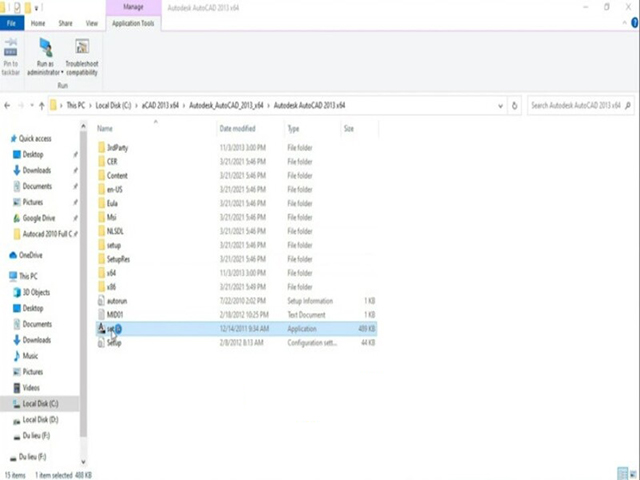The image size is (640, 480).
Task: Refresh the current folder view
Action: click(x=514, y=106)
